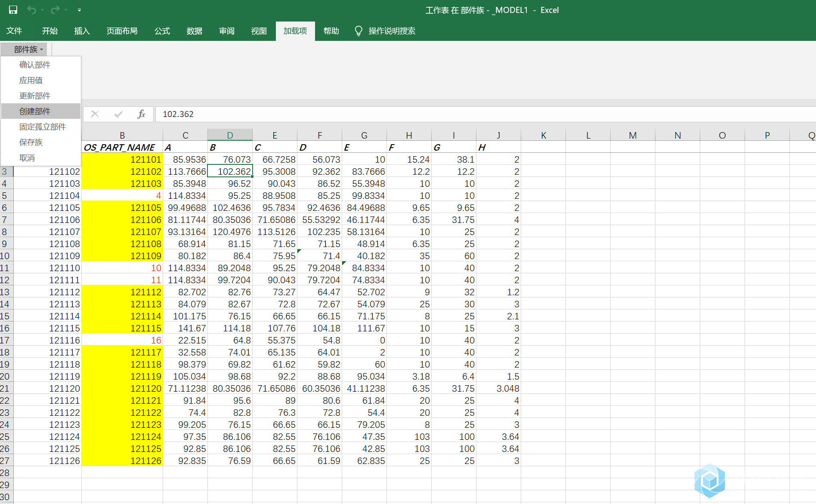The image size is (816, 504).
Task: Choose 取消 from the menu
Action: (41, 158)
